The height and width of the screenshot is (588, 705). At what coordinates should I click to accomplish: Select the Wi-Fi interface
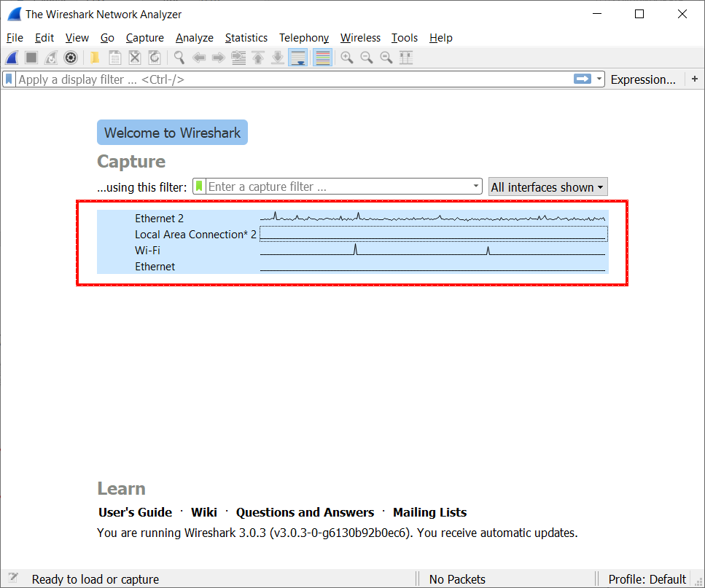tap(353, 250)
